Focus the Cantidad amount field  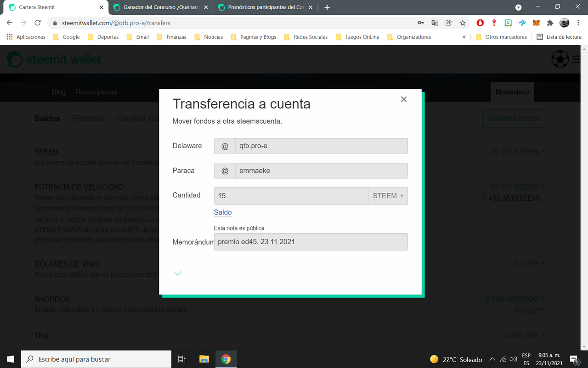[x=291, y=196]
